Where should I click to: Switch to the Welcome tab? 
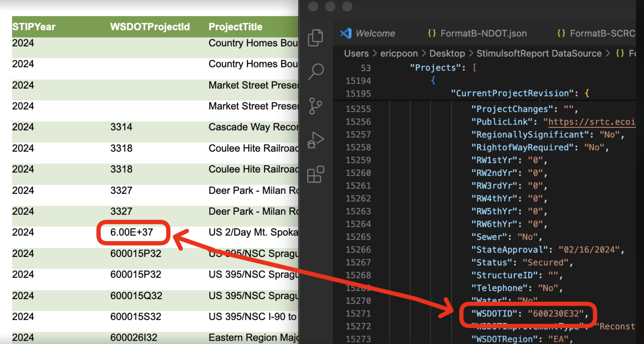click(x=375, y=33)
